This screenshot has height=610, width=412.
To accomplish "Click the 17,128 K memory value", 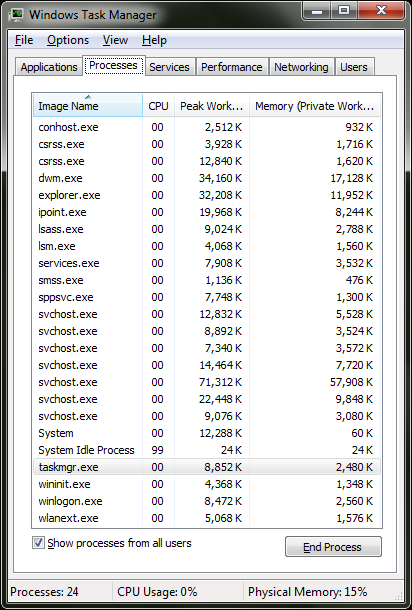I will [352, 178].
